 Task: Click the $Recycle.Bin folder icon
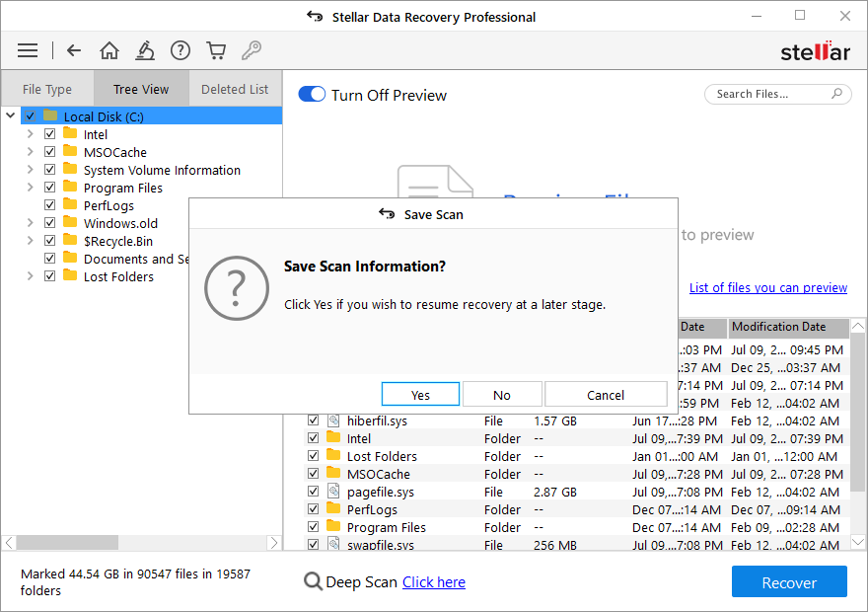[70, 240]
